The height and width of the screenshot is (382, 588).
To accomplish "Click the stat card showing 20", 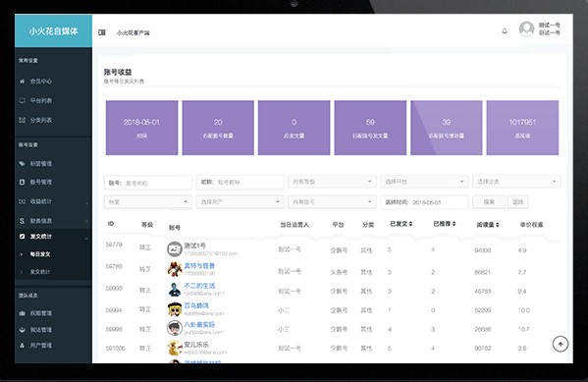I will pos(218,128).
